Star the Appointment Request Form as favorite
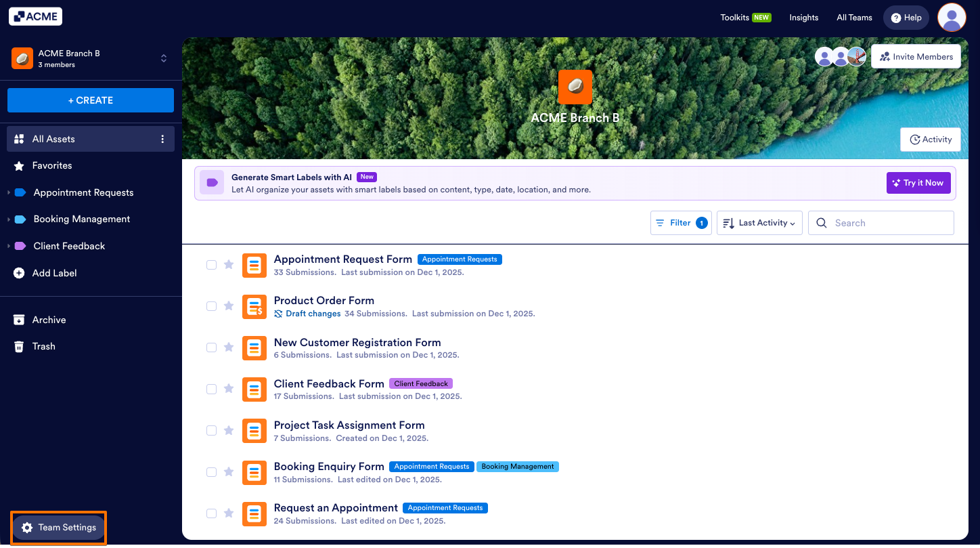980x548 pixels. pyautogui.click(x=229, y=265)
